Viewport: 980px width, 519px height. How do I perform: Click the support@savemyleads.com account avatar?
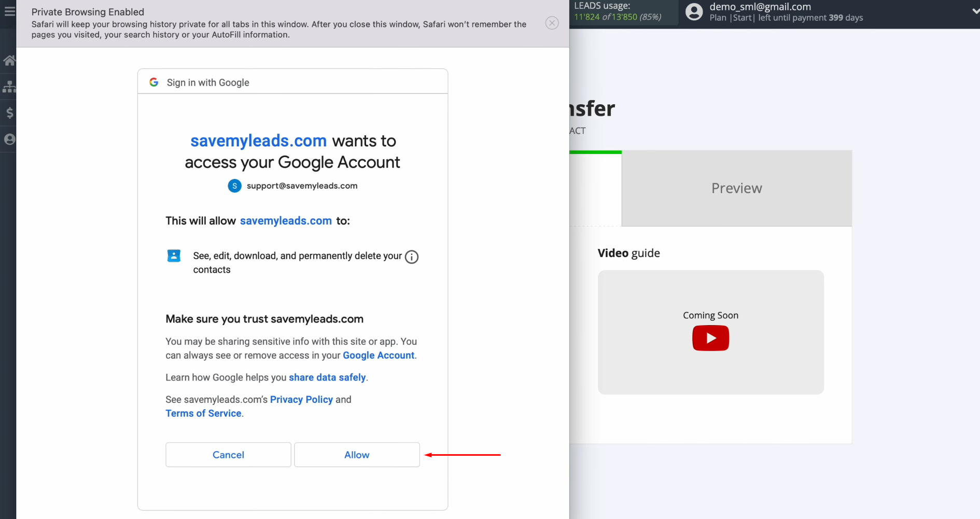pos(234,186)
